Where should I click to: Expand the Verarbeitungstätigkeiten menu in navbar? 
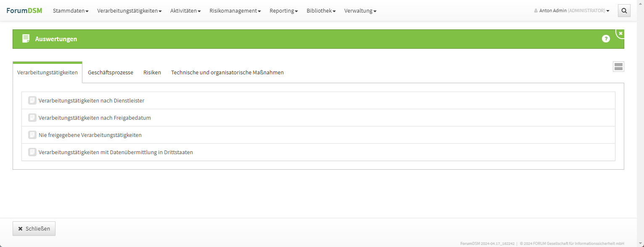[x=129, y=11]
